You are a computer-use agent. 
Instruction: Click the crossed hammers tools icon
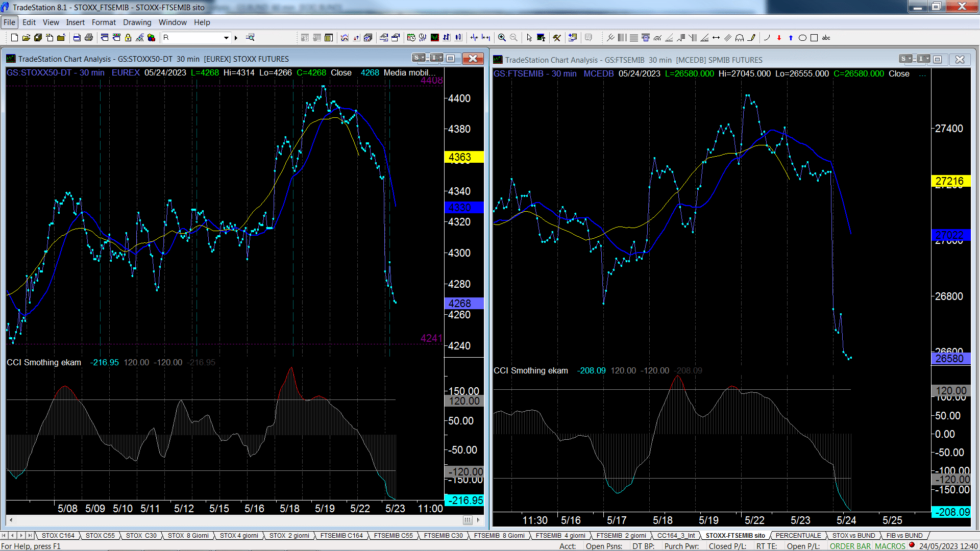557,37
